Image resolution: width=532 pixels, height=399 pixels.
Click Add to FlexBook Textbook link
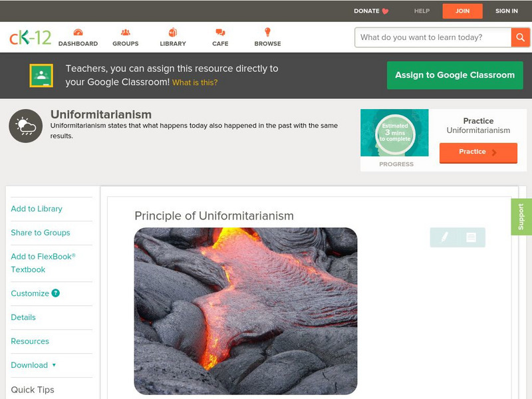[x=43, y=263]
